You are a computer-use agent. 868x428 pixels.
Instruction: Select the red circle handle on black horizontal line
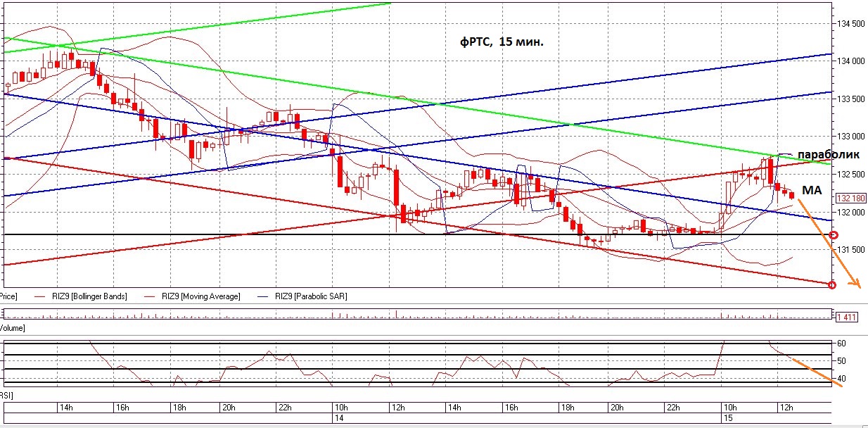click(x=834, y=235)
